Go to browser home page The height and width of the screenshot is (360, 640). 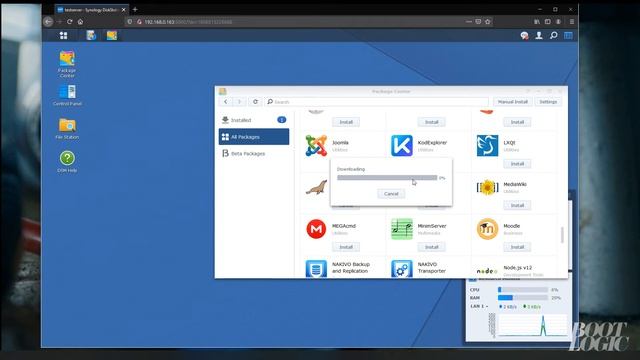pos(80,22)
